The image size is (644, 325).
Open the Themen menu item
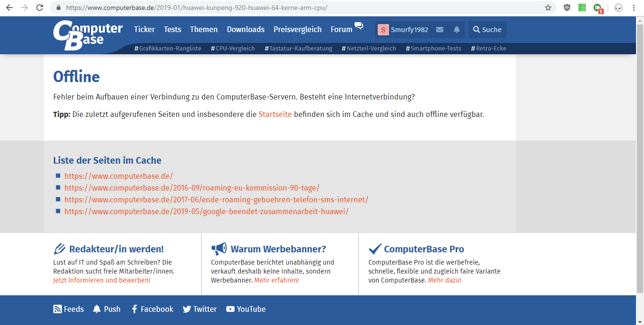[204, 29]
